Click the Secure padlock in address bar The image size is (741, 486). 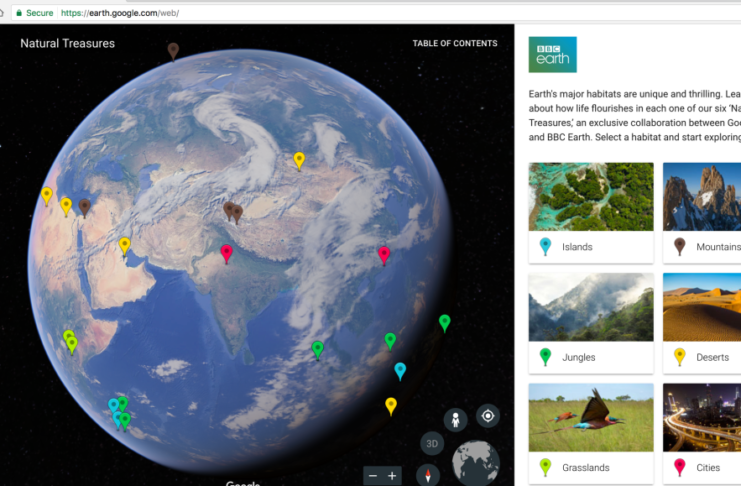18,13
